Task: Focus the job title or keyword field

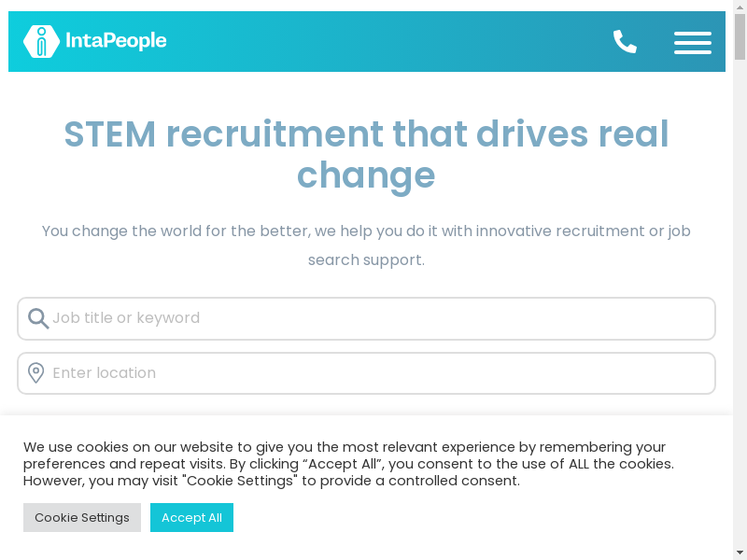Action: [373, 318]
